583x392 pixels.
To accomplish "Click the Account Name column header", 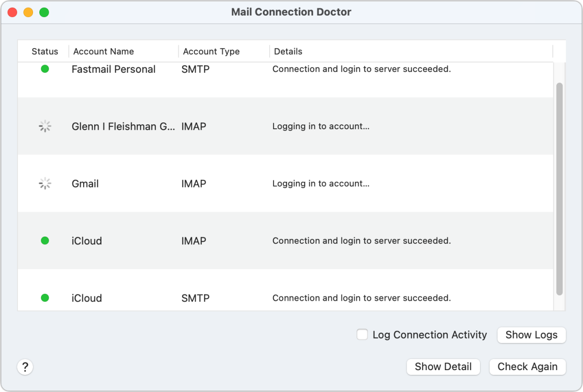I will pyautogui.click(x=103, y=51).
